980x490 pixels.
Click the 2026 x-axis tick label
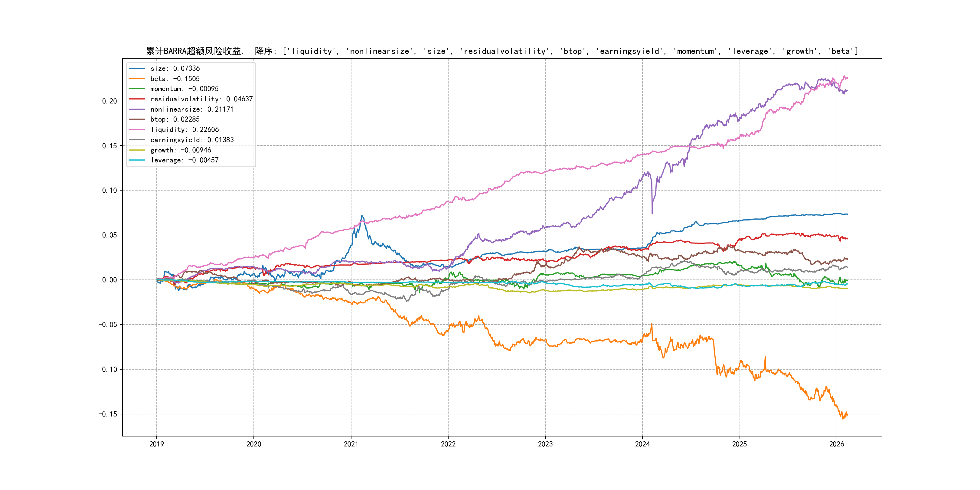click(837, 444)
